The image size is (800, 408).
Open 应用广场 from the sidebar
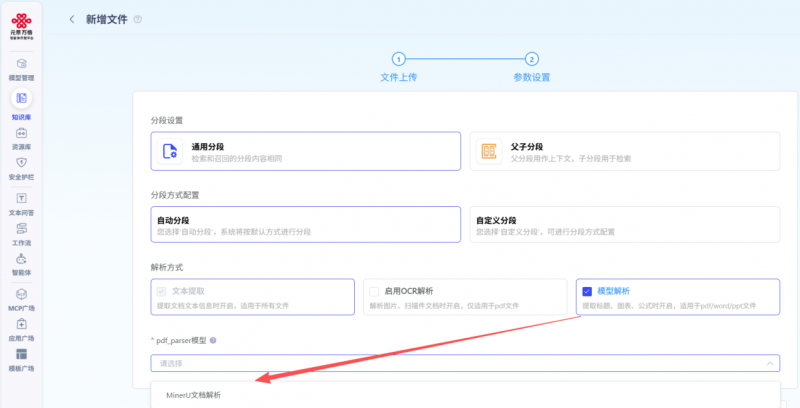21,329
